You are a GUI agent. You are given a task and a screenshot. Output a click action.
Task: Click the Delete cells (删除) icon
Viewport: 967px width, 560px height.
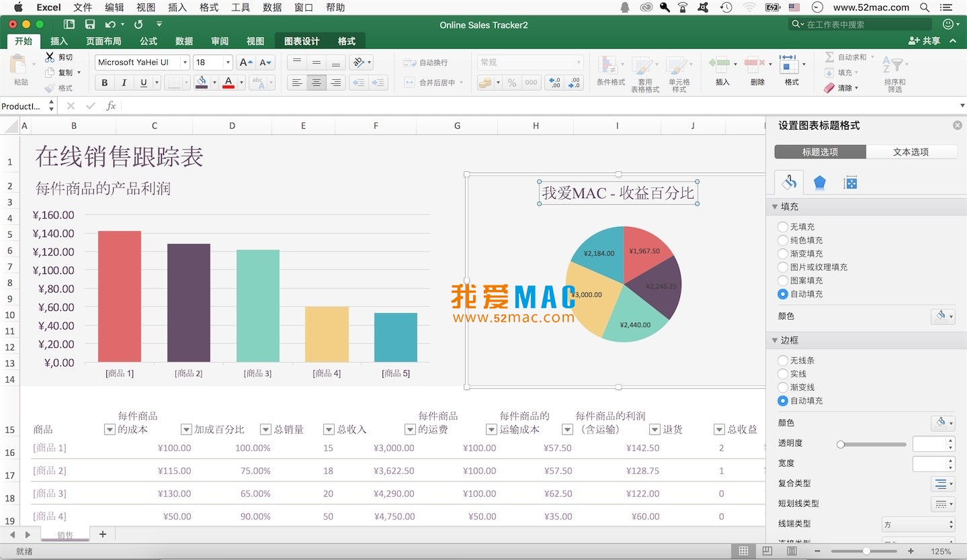755,65
